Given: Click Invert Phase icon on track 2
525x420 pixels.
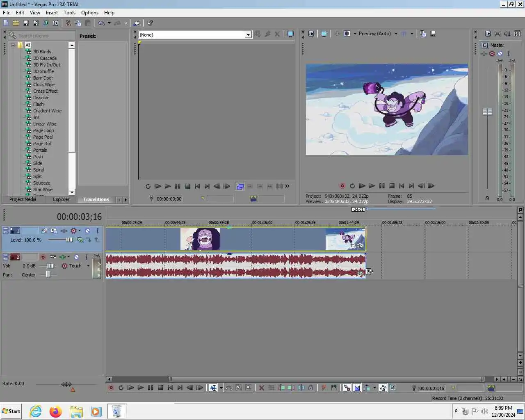Looking at the screenshot, I should (x=53, y=257).
